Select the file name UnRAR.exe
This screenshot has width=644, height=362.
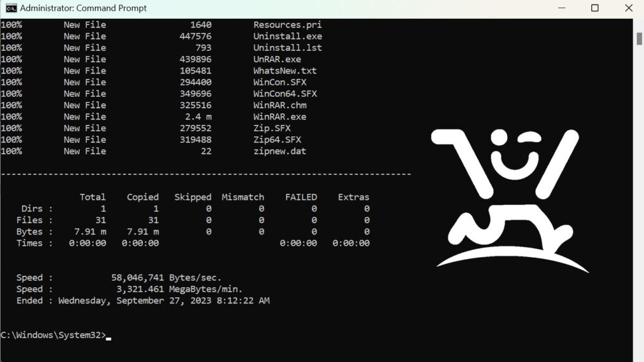(277, 59)
